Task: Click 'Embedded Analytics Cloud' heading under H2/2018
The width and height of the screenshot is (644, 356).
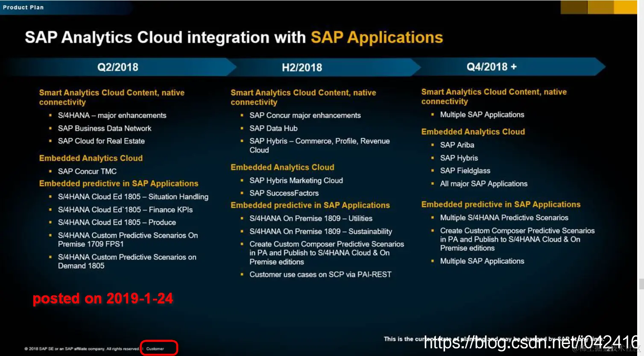Action: point(282,167)
